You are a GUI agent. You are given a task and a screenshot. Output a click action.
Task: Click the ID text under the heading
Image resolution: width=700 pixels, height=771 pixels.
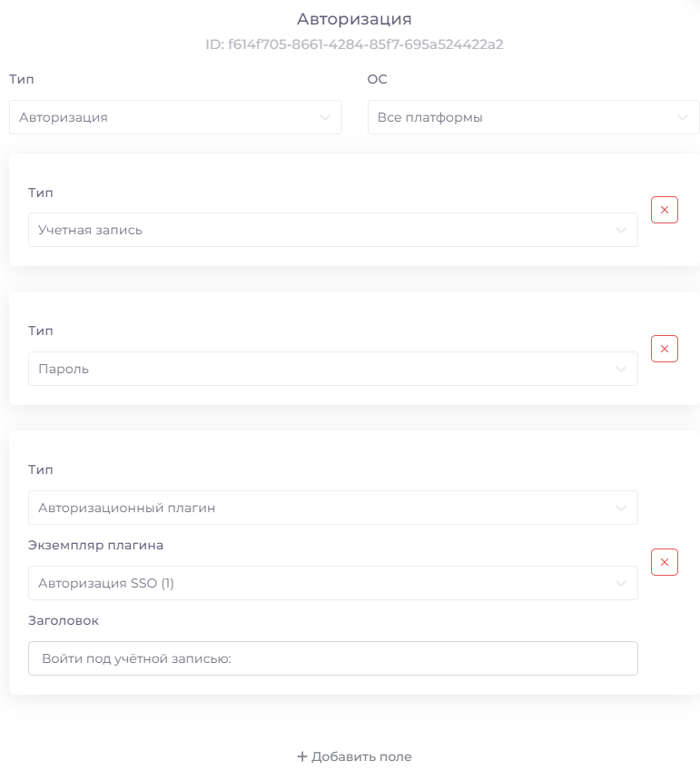(354, 44)
